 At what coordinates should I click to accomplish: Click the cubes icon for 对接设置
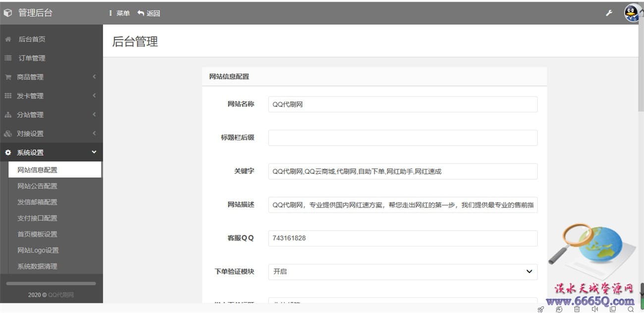pos(8,134)
